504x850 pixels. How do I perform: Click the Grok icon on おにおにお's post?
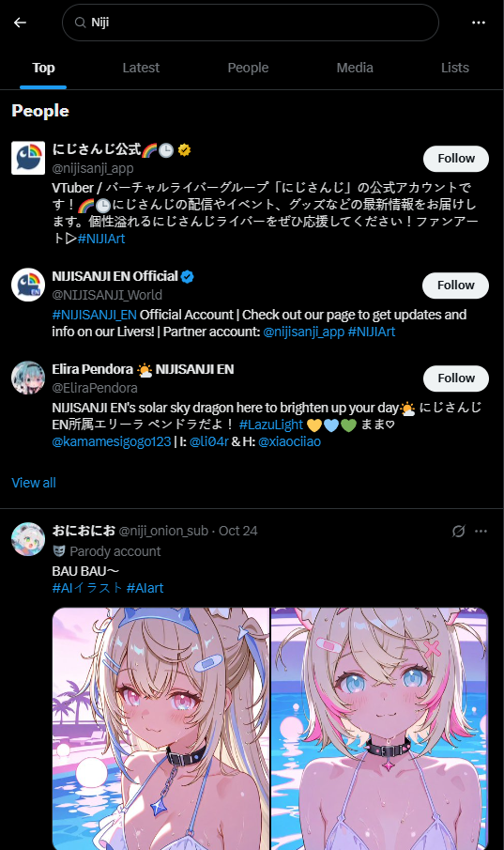458,531
